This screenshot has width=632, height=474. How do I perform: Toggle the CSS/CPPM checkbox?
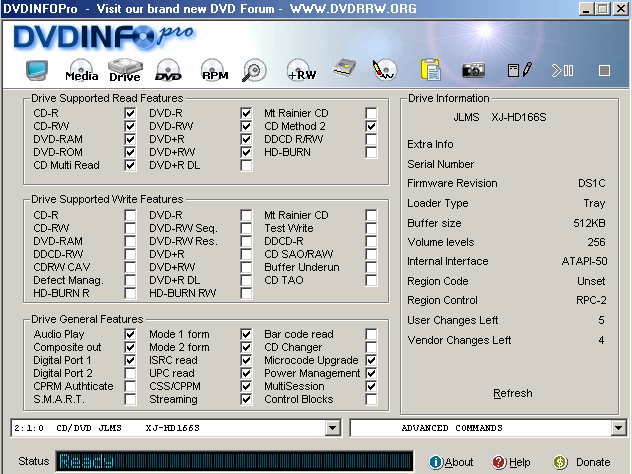pos(246,386)
